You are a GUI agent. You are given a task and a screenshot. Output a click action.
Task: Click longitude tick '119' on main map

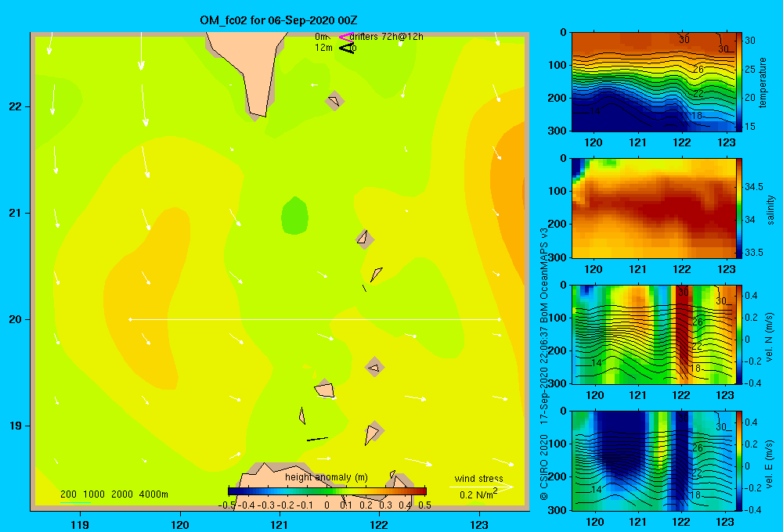pos(80,524)
